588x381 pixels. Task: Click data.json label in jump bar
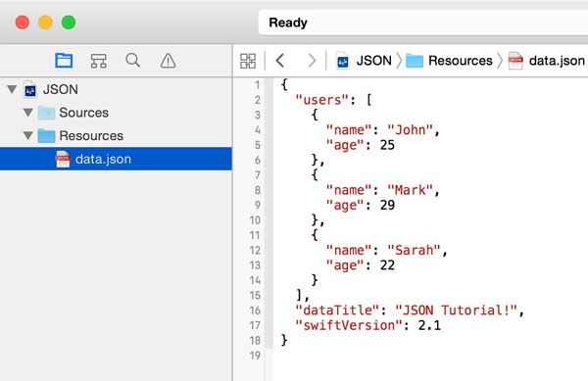(557, 61)
